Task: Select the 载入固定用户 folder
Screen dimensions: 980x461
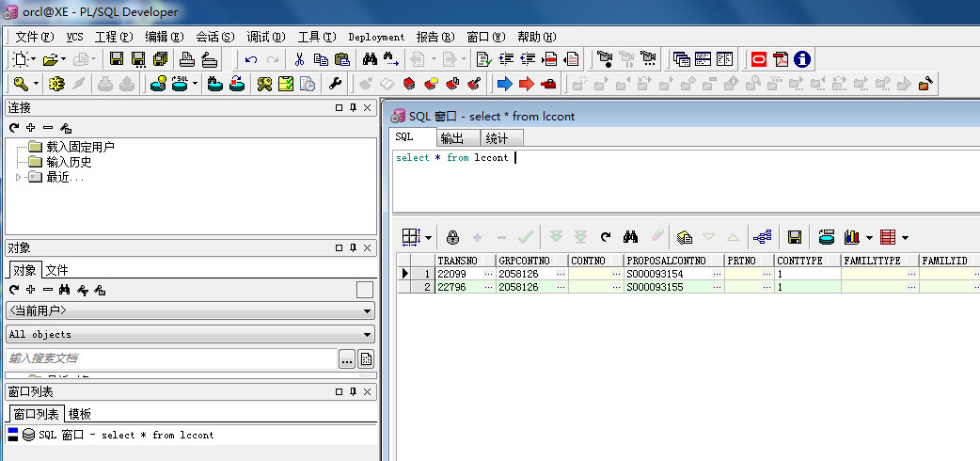Action: click(81, 147)
